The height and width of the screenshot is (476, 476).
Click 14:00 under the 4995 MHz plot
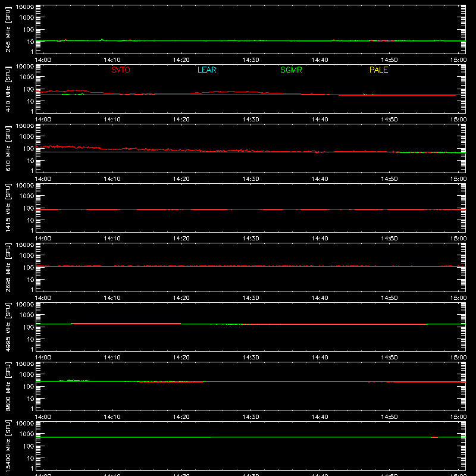43,358
